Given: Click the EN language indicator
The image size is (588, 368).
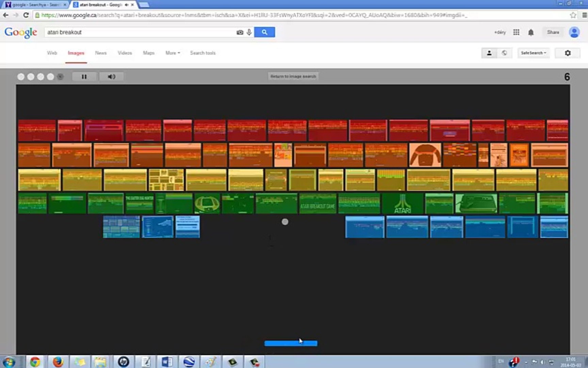Looking at the screenshot, I should (501, 361).
